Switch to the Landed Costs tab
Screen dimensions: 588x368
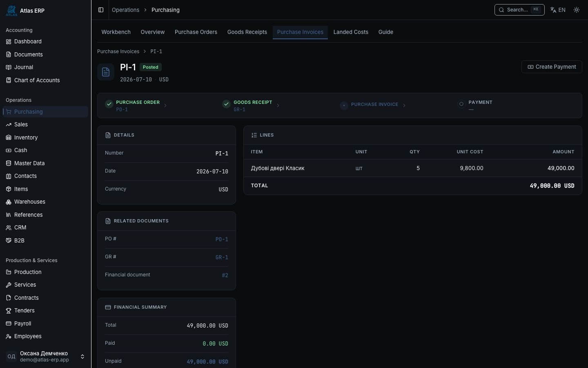pos(351,32)
